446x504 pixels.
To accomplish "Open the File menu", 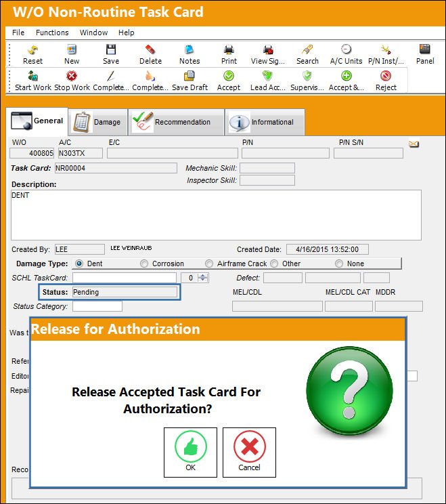I will [18, 33].
